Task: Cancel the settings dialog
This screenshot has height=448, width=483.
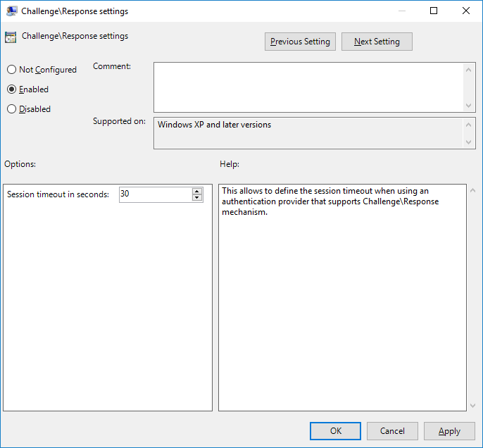Action: (392, 431)
